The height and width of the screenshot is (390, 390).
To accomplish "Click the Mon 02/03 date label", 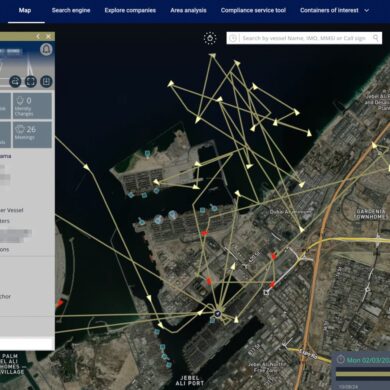I will coord(368,360).
